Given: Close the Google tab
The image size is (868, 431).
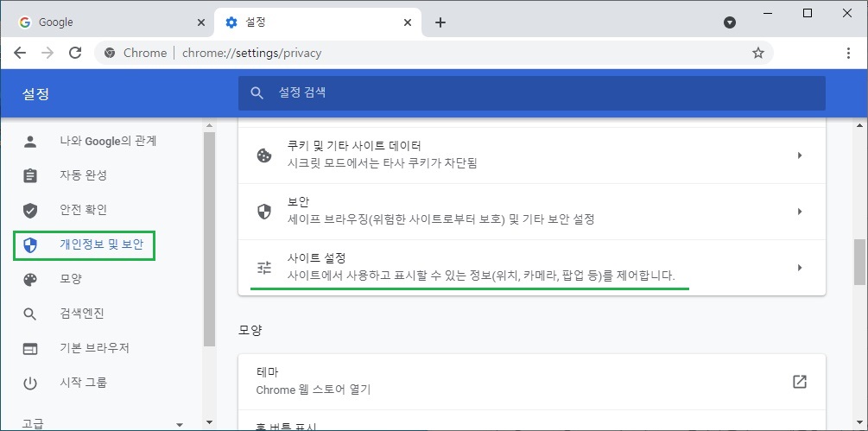Looking at the screenshot, I should (x=201, y=22).
